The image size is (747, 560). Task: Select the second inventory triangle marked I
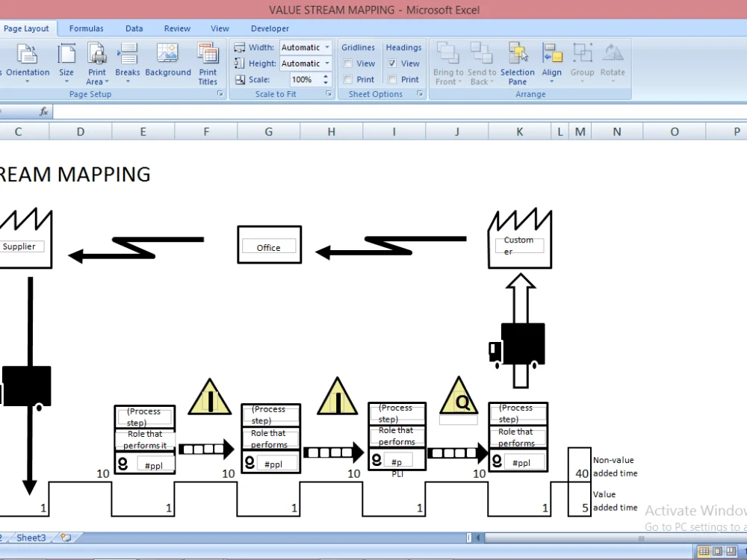tap(338, 396)
